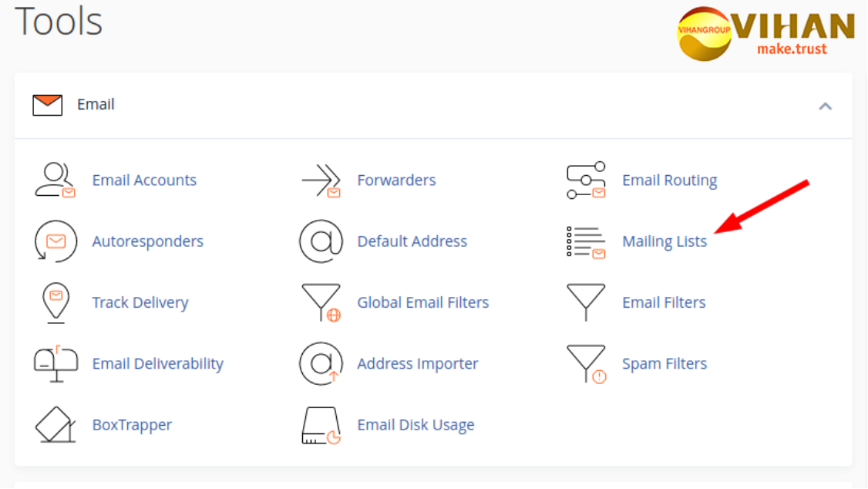Click the Email Deliverability mailbox icon

point(55,364)
